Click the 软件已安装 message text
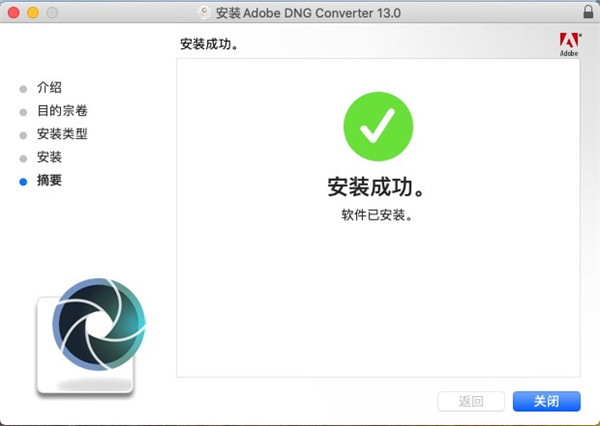 (377, 215)
